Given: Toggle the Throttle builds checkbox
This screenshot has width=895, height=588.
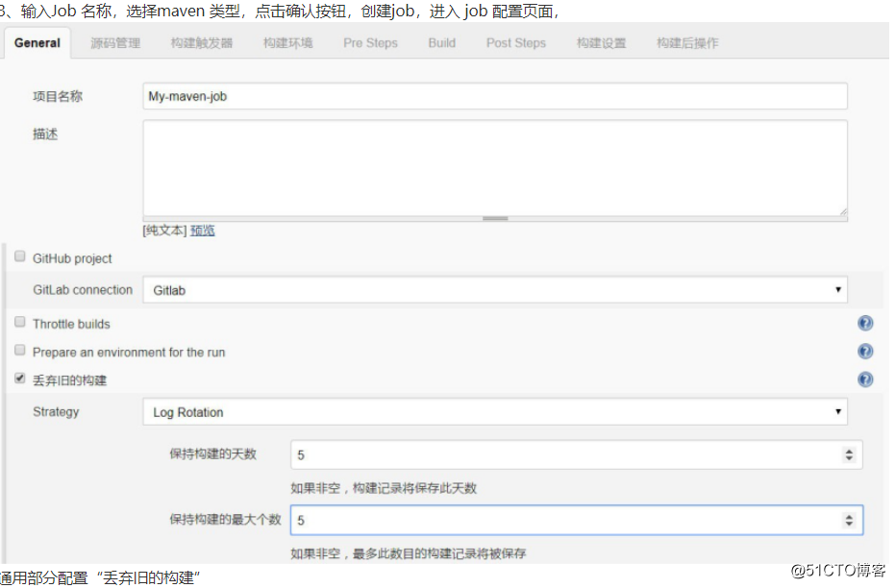Looking at the screenshot, I should (20, 322).
